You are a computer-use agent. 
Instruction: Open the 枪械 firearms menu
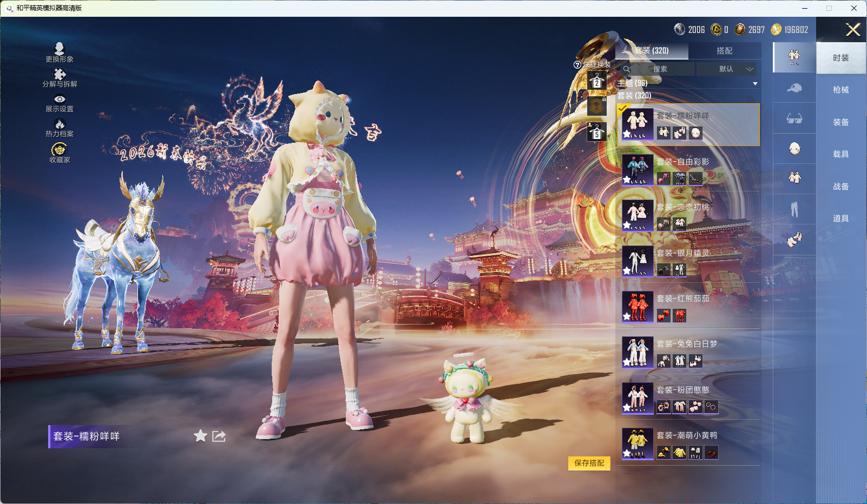pyautogui.click(x=840, y=90)
